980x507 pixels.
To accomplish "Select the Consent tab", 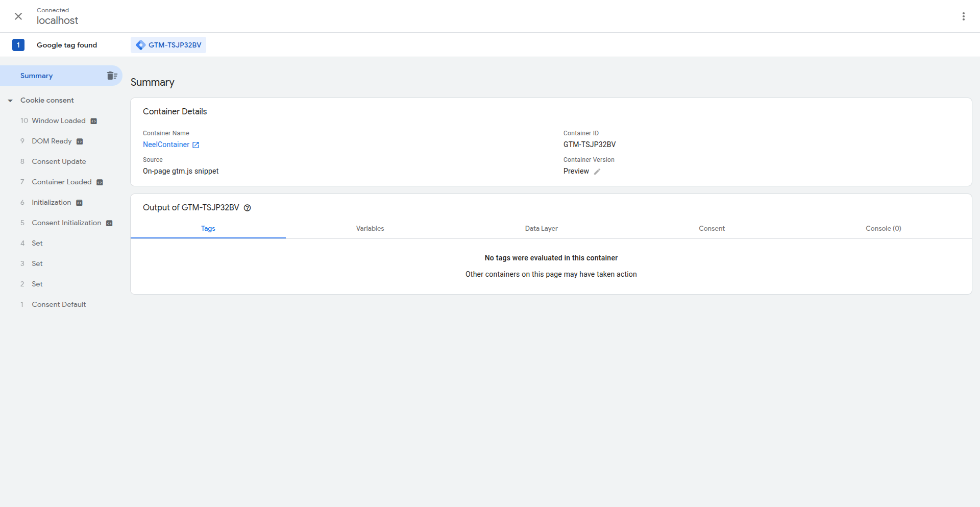I will click(x=712, y=228).
